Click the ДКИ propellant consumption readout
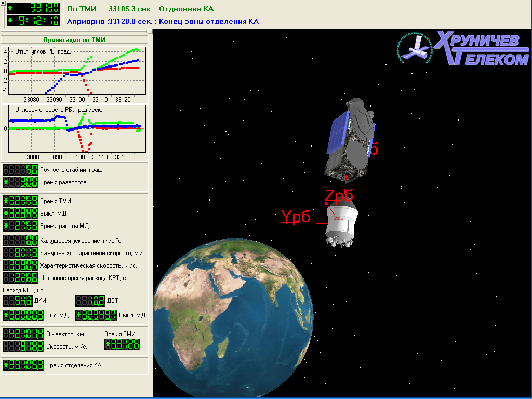 click(x=18, y=301)
